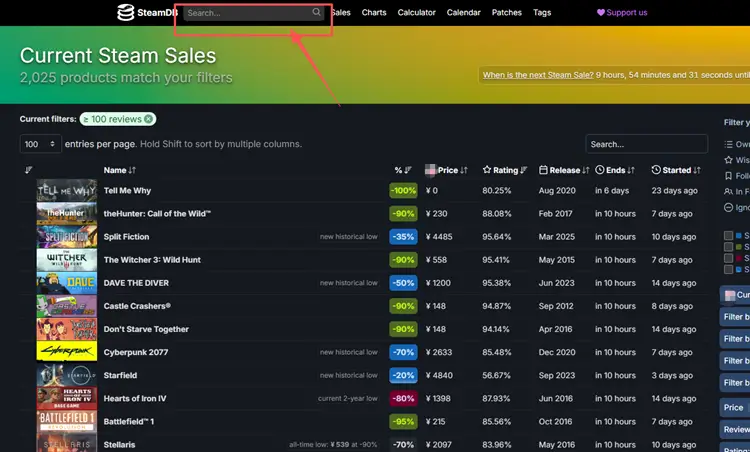Click the purple heart icon beside Support us
This screenshot has width=750, height=452.
[x=601, y=12]
